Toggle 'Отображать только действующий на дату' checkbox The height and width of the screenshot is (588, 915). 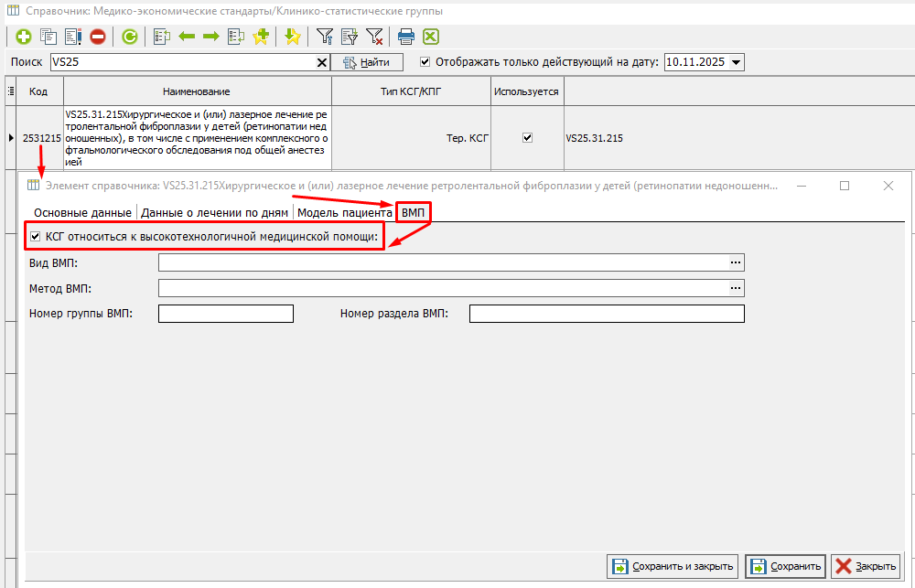click(x=425, y=62)
